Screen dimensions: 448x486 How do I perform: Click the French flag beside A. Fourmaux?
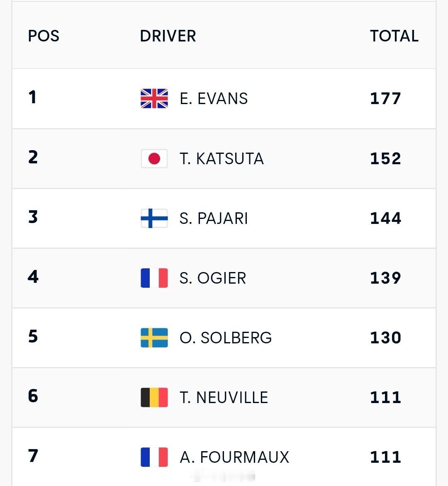pyautogui.click(x=154, y=457)
